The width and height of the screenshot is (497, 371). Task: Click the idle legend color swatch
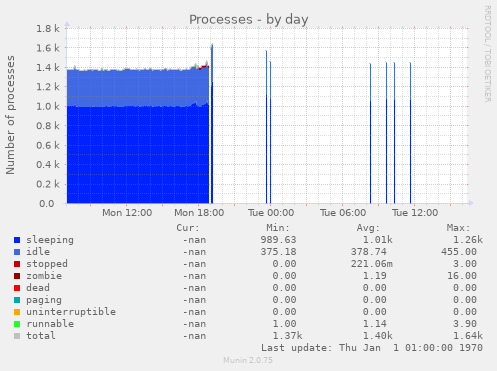pos(17,252)
